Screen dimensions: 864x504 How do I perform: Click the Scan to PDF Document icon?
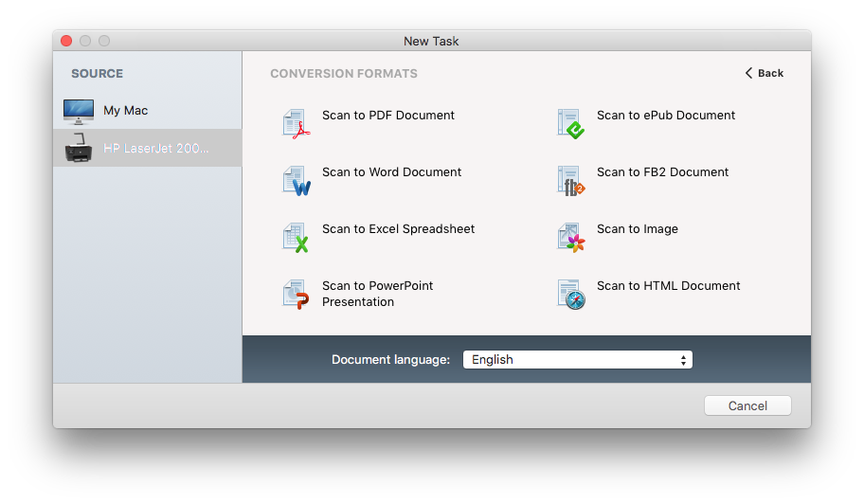pyautogui.click(x=297, y=124)
